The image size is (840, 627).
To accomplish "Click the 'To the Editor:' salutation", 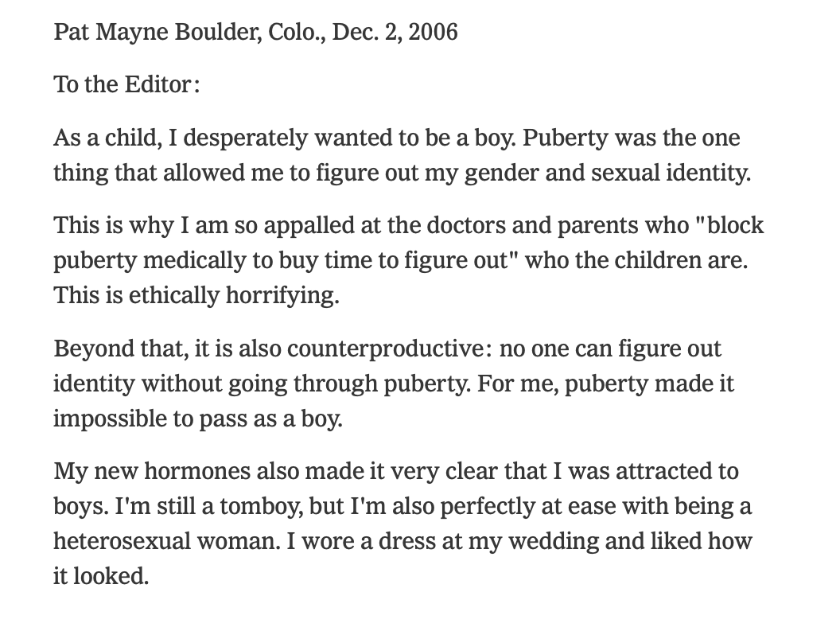I will [126, 84].
